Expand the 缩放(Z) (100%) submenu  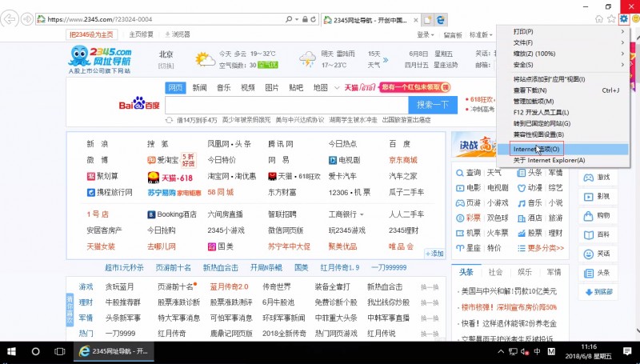tap(562, 54)
